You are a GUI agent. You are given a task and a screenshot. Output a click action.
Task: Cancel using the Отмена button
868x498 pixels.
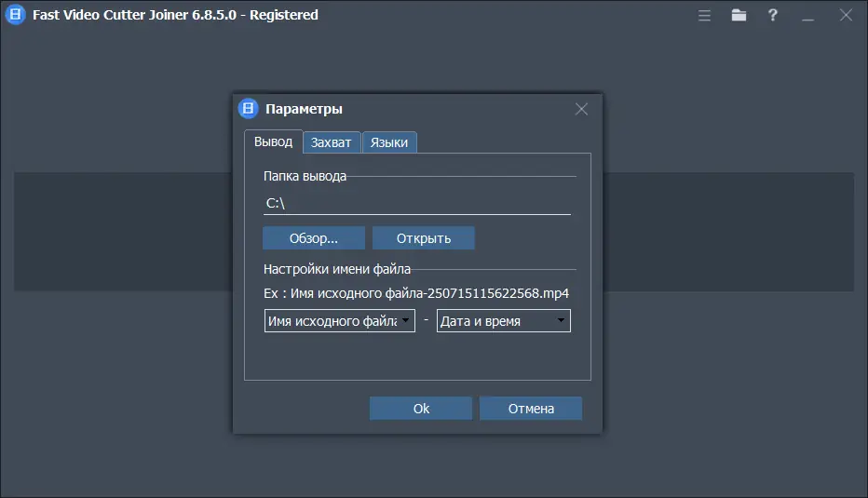coord(531,409)
